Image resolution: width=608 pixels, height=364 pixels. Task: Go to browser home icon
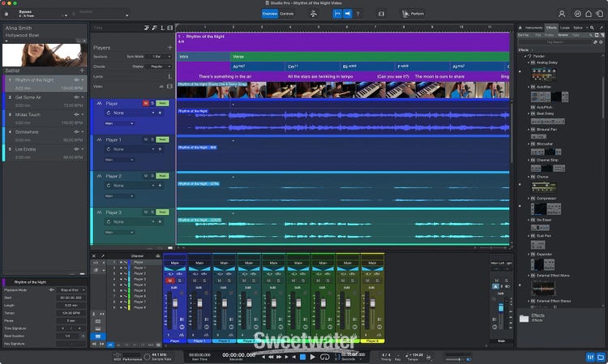520,28
